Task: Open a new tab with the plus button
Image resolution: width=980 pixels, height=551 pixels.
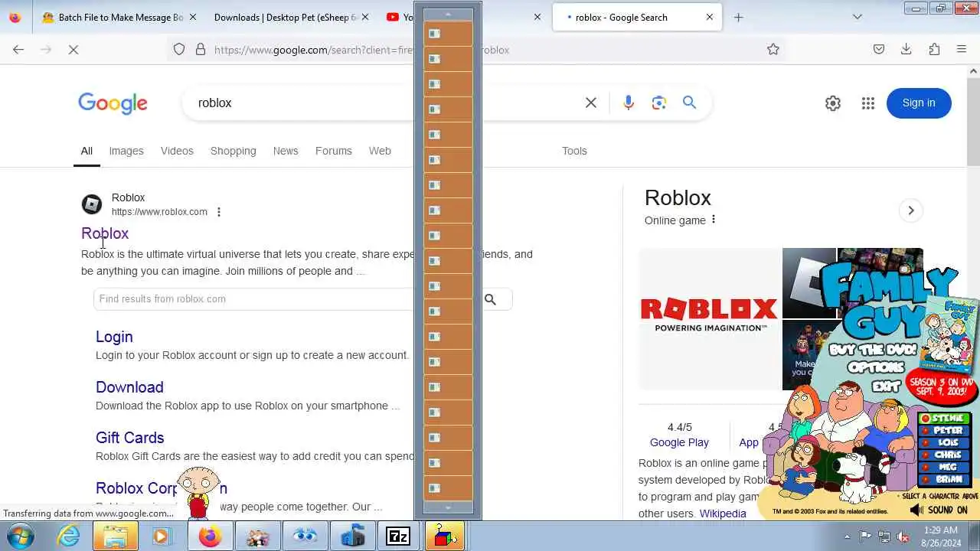Action: 738,17
